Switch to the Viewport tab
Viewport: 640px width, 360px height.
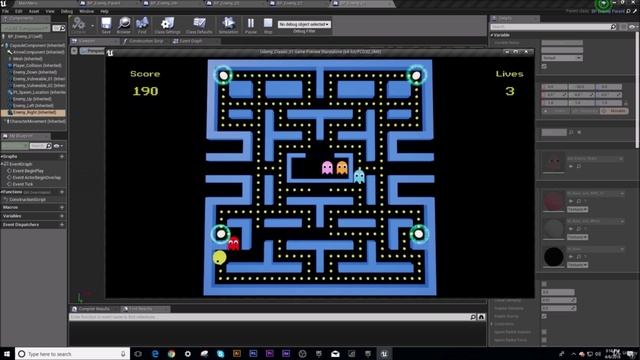[x=95, y=41]
